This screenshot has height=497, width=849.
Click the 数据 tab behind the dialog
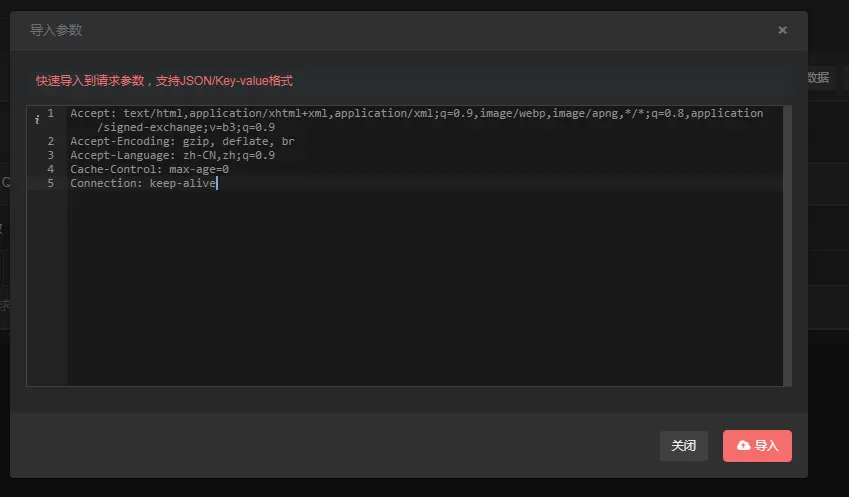coord(818,77)
